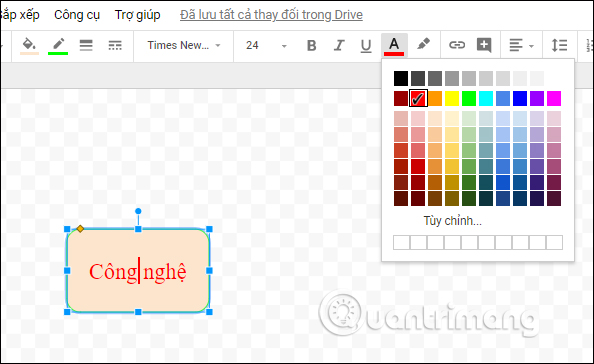Viewport: 594px width, 364px height.
Task: Pick the dark red swatch beside checked red
Action: [x=401, y=98]
